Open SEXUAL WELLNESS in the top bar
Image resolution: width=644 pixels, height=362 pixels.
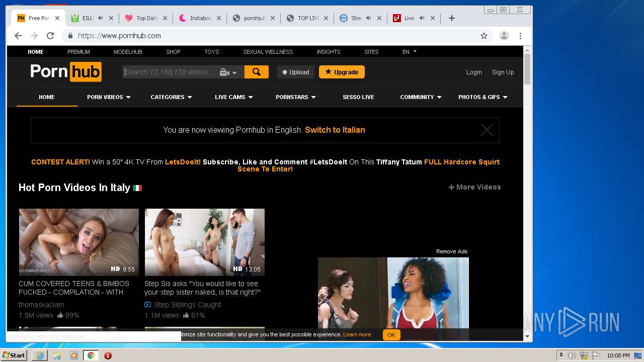point(268,52)
